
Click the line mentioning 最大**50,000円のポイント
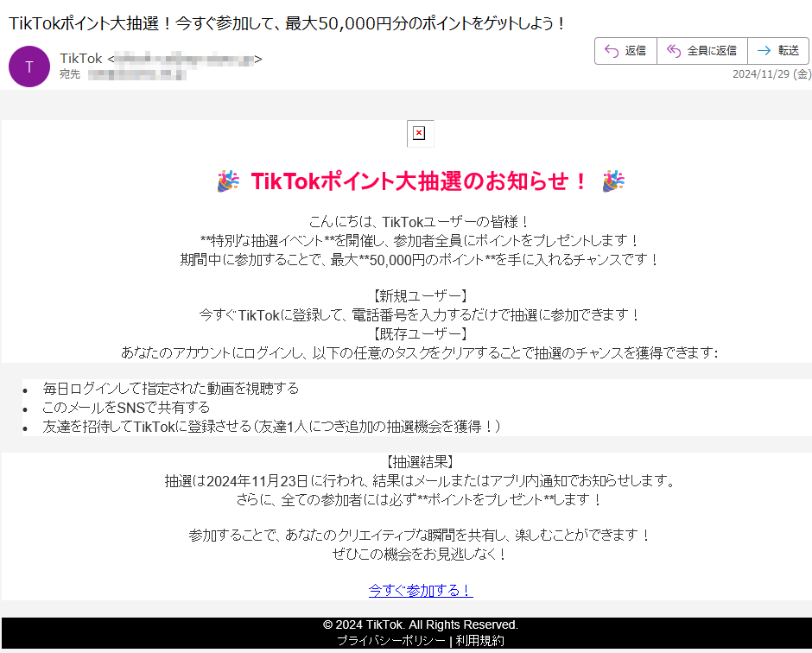click(420, 260)
